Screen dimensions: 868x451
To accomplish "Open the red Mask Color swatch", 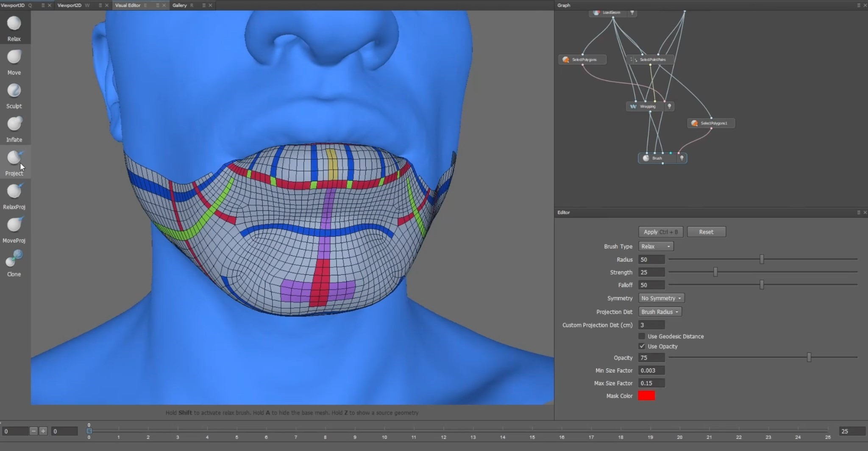I will click(x=646, y=396).
